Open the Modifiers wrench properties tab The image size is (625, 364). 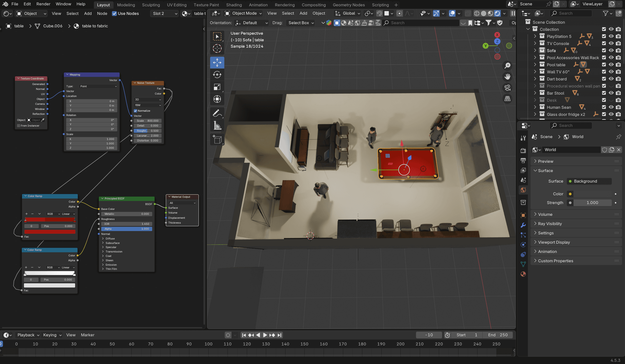(523, 225)
